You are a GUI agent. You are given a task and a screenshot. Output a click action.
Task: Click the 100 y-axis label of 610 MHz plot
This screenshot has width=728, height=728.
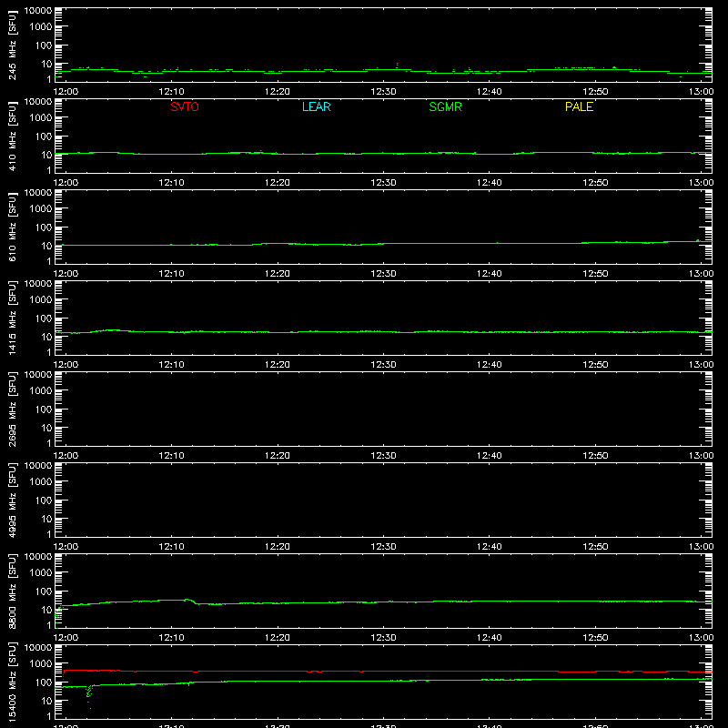44,227
